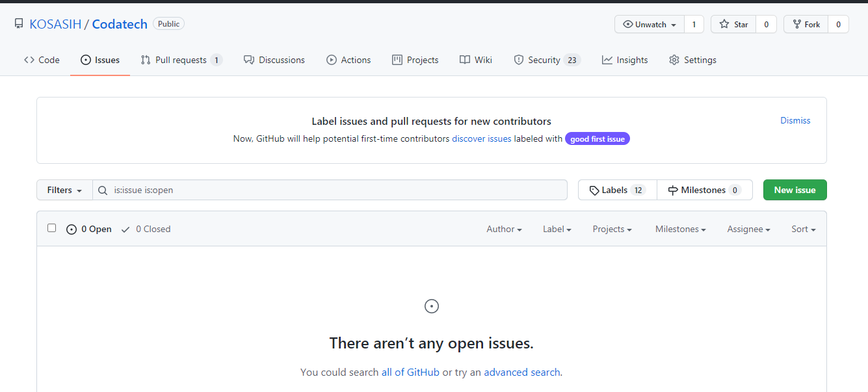Focus the is:issue is:open search field
This screenshot has height=392, width=868.
click(x=330, y=190)
